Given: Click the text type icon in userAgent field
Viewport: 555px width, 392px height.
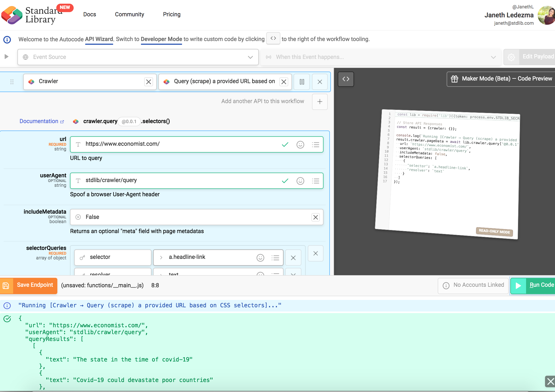Looking at the screenshot, I should [78, 181].
